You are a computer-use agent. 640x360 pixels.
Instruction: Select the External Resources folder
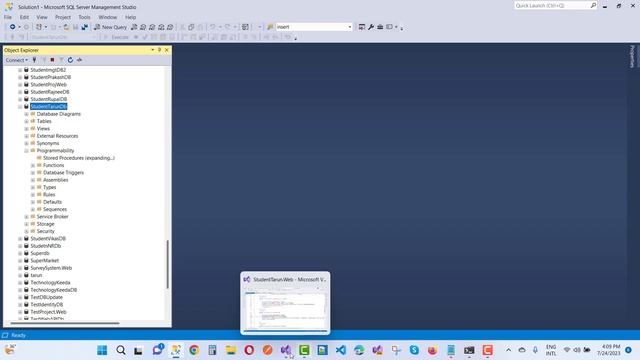point(57,136)
